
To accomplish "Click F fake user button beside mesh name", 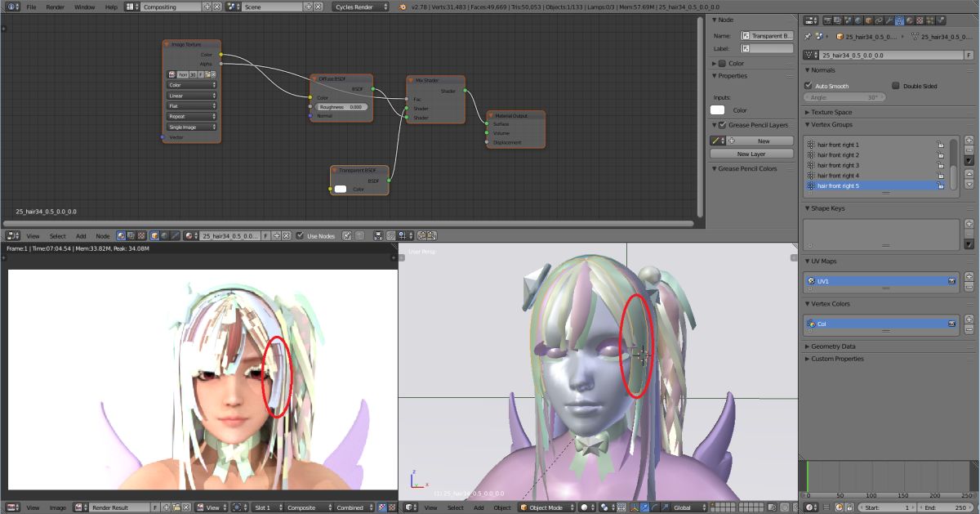I will (x=969, y=56).
